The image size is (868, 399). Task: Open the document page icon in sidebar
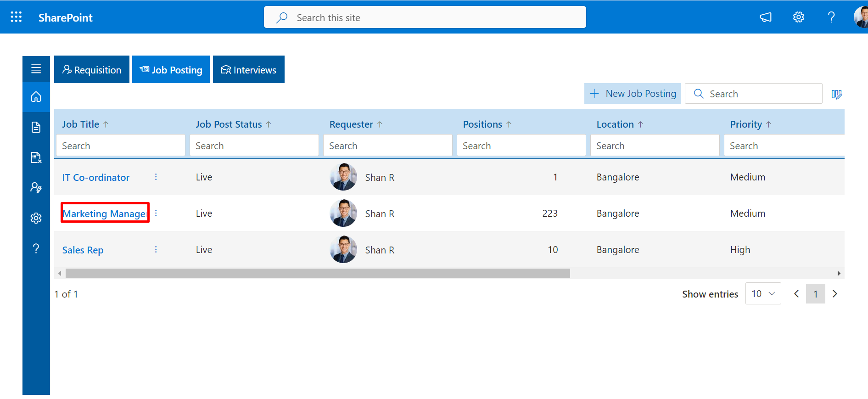click(x=36, y=127)
